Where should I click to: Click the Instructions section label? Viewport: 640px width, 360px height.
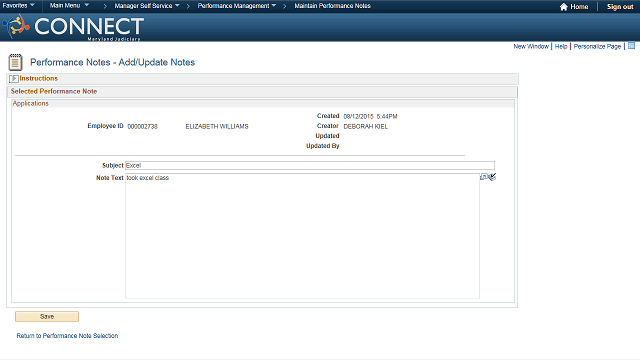[38, 78]
